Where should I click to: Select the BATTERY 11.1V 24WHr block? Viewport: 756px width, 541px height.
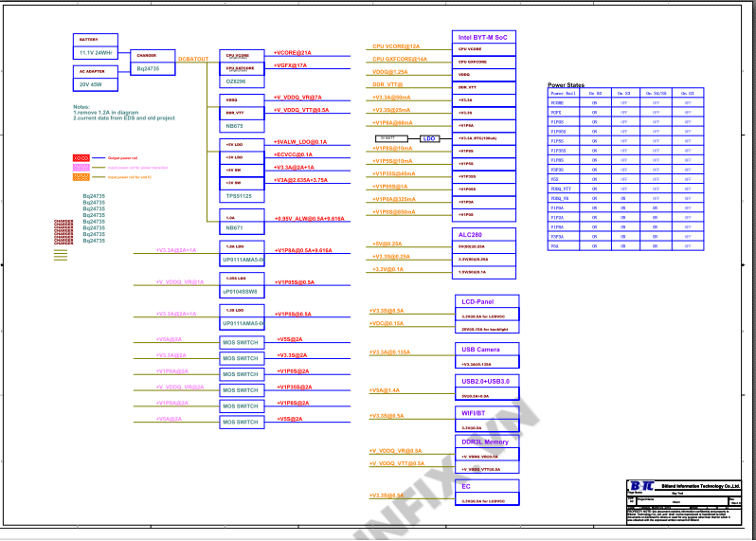pyautogui.click(x=96, y=46)
